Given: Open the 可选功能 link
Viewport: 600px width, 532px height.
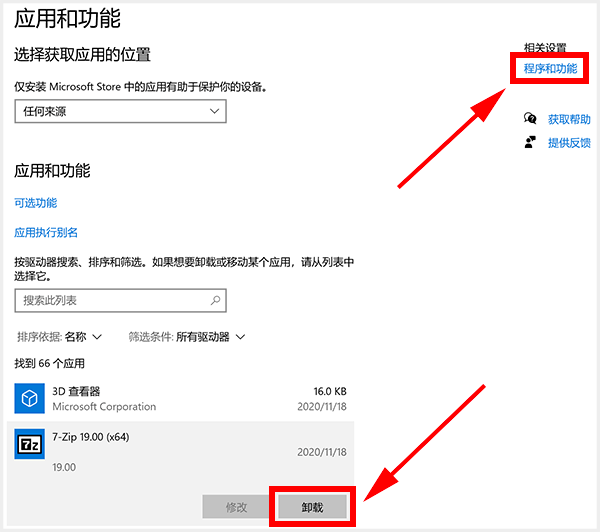Looking at the screenshot, I should (36, 203).
